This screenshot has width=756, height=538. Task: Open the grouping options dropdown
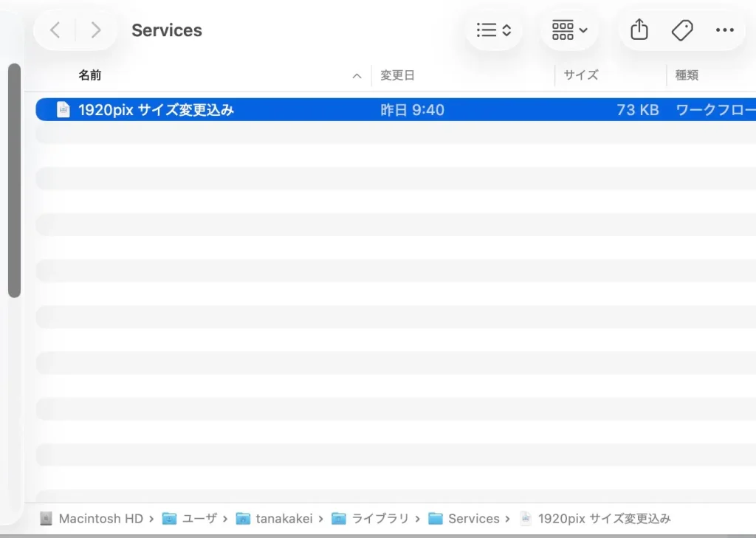point(569,30)
